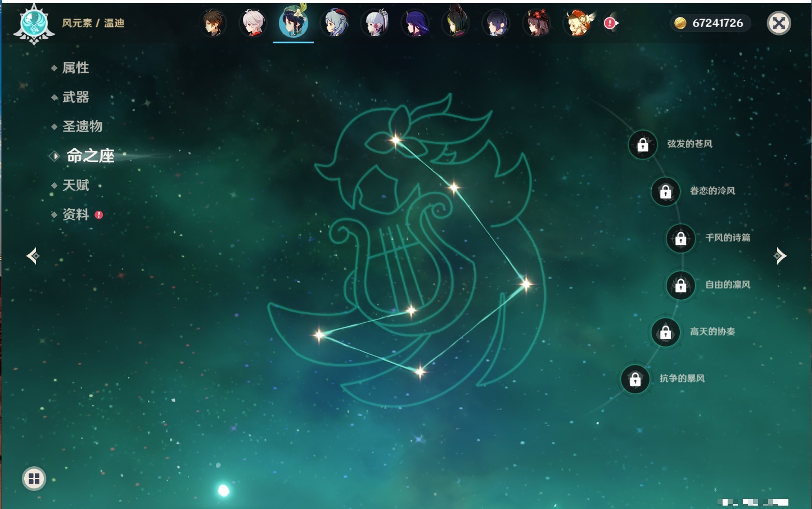Open the 资料 profile tab

(76, 214)
